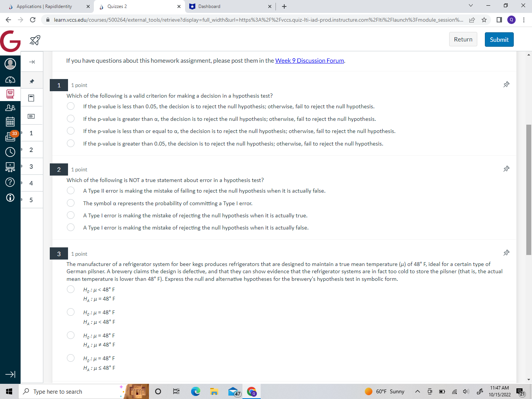Open the Inbox showing 33 unread messages
The height and width of the screenshot is (399, 532).
pyautogui.click(x=10, y=136)
